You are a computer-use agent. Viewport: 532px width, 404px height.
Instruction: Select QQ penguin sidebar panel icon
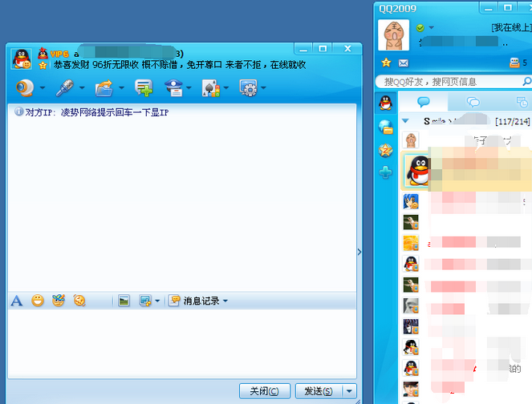pos(386,103)
